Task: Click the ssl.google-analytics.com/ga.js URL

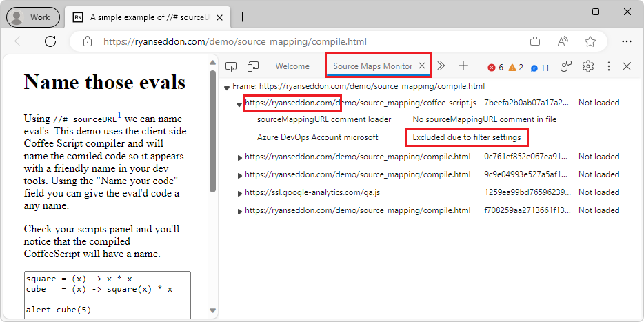Action: [312, 192]
